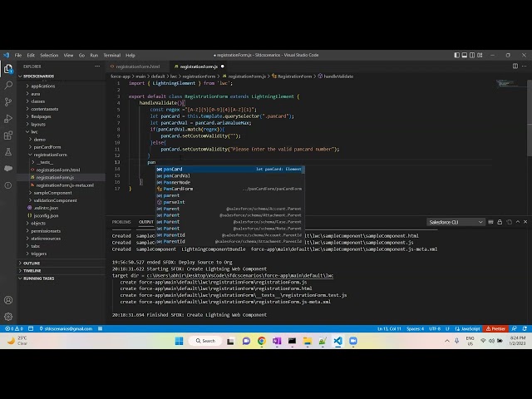Select PanCardForm autocomplete suggestion
The image size is (532, 399).
point(230,189)
